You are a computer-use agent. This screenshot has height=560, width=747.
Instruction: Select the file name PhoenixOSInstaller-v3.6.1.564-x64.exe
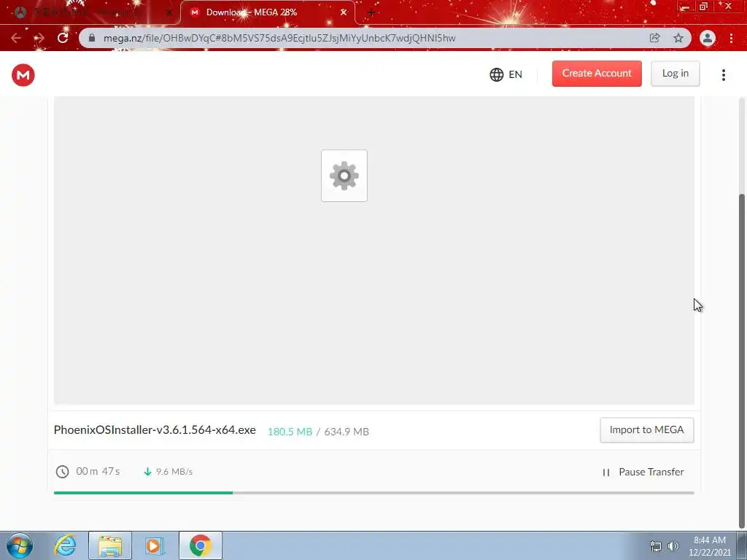coord(155,430)
